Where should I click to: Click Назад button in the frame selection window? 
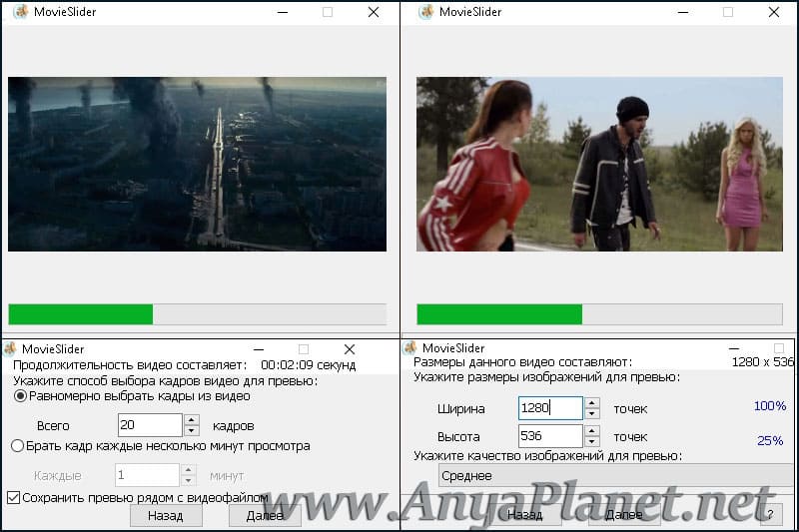click(166, 516)
